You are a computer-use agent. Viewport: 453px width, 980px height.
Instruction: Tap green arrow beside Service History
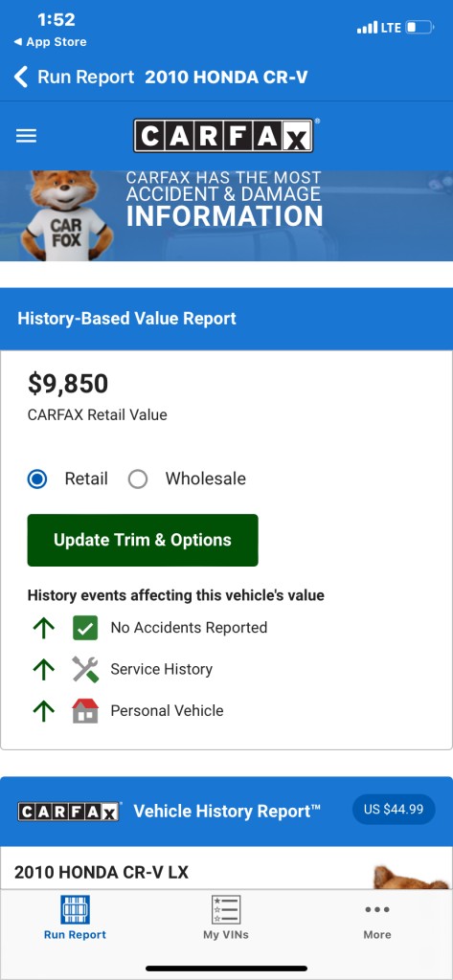[x=43, y=669]
